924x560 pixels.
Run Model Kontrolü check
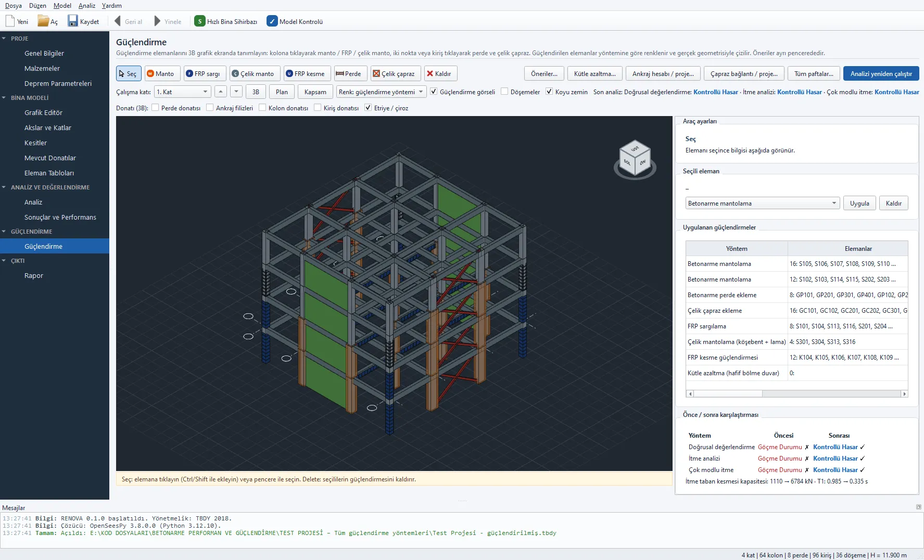pyautogui.click(x=295, y=21)
